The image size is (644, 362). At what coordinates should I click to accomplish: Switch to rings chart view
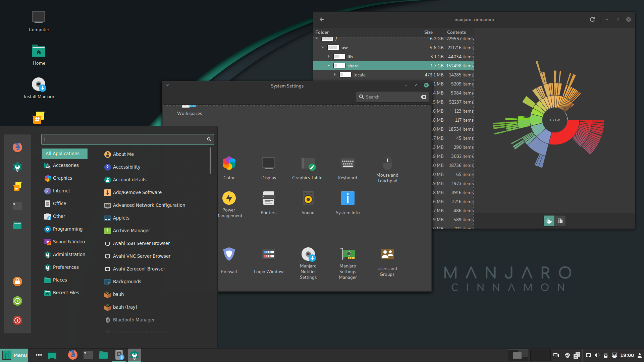tap(549, 221)
